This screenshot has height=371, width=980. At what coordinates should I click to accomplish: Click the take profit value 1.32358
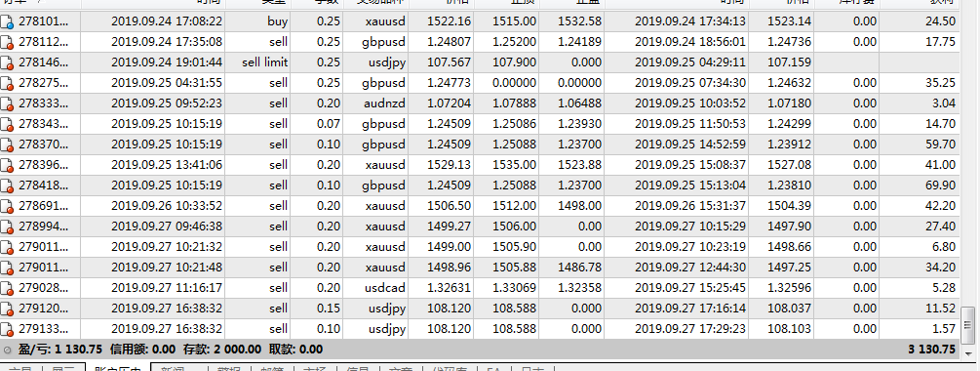click(579, 288)
